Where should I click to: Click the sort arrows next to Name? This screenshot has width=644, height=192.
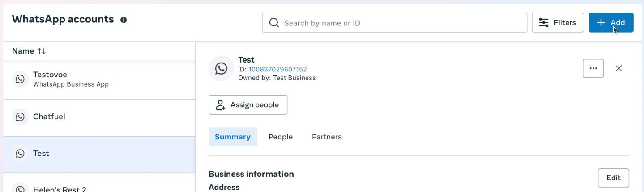pos(42,51)
